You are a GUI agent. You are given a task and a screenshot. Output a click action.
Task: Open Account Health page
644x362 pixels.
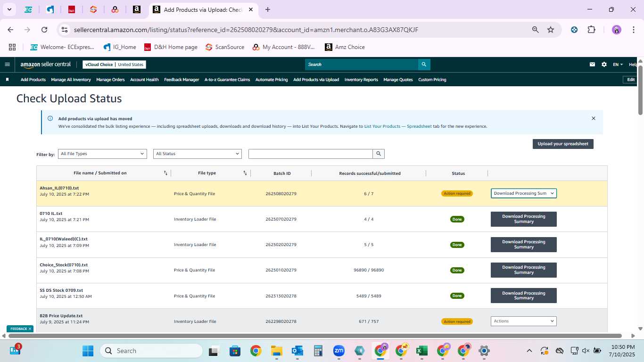pos(144,80)
